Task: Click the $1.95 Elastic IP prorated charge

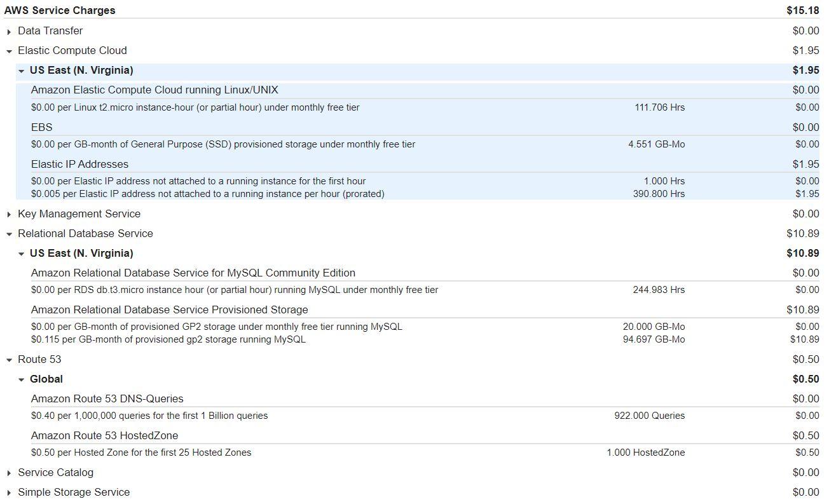Action: tap(807, 194)
